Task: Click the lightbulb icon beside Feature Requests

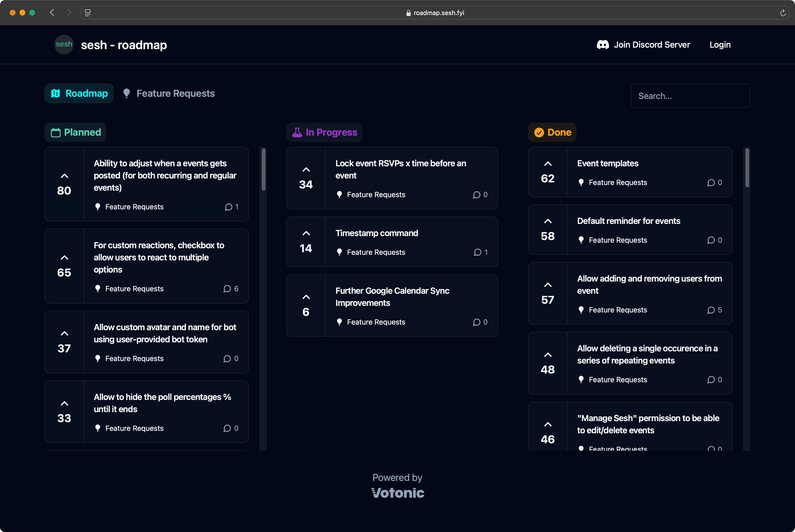Action: pyautogui.click(x=127, y=93)
